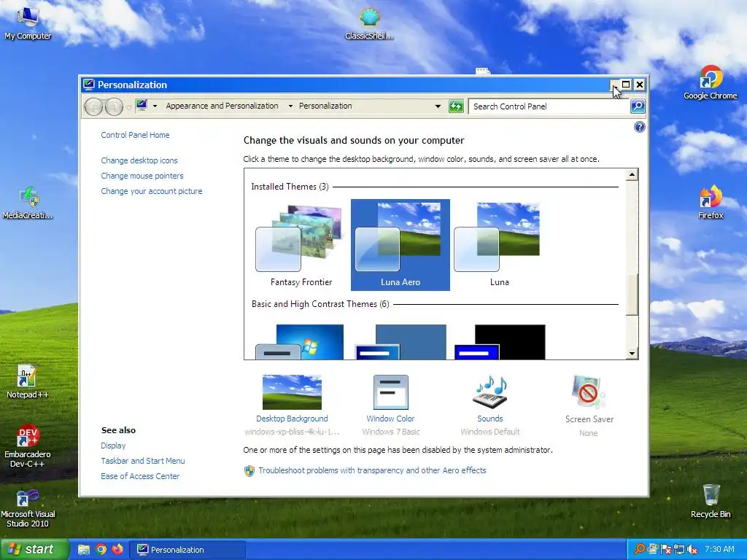Click the 7:30 AM clock
This screenshot has width=747, height=560.
719,549
